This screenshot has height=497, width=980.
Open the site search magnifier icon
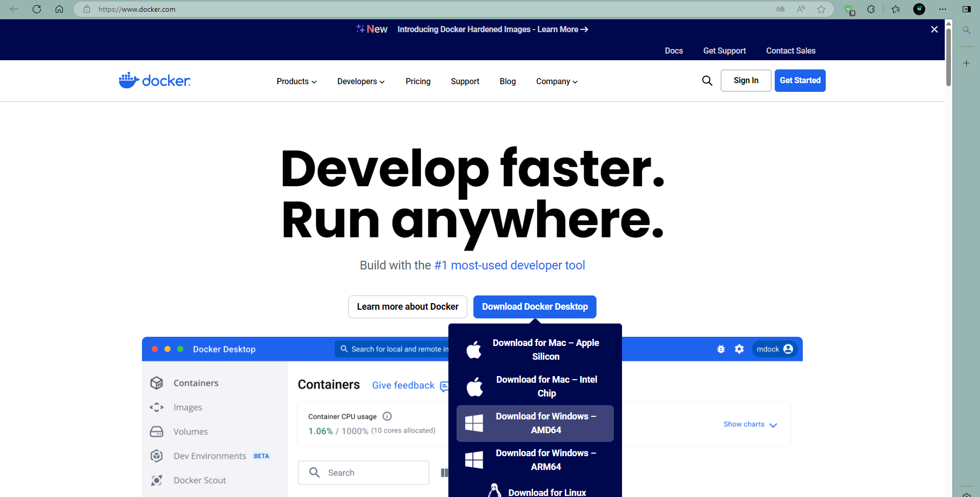(707, 81)
